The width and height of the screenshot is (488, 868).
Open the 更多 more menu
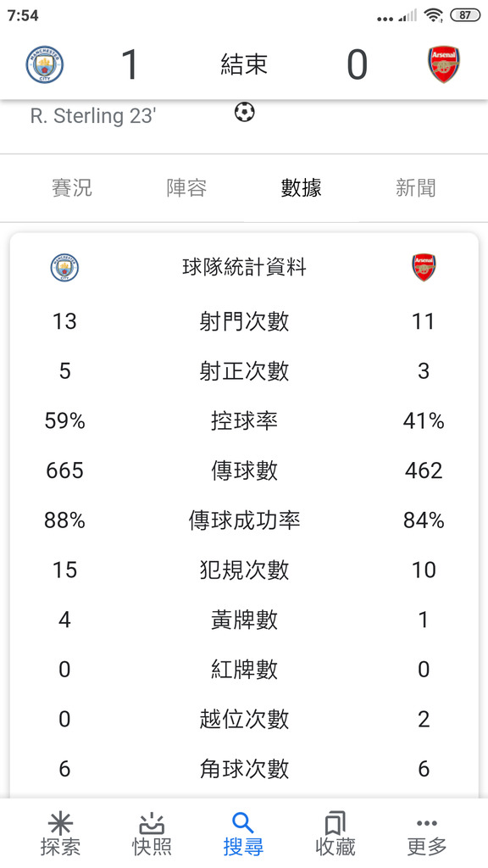click(x=427, y=823)
